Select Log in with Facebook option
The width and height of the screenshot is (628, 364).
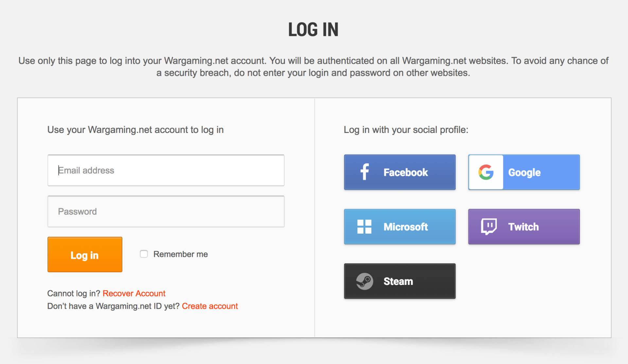tap(399, 172)
